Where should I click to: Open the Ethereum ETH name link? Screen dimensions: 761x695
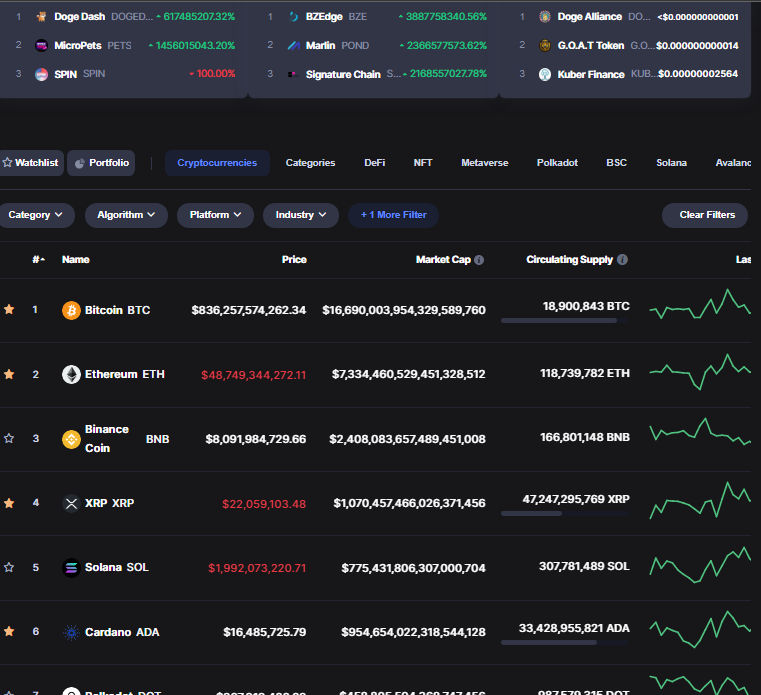pos(125,374)
